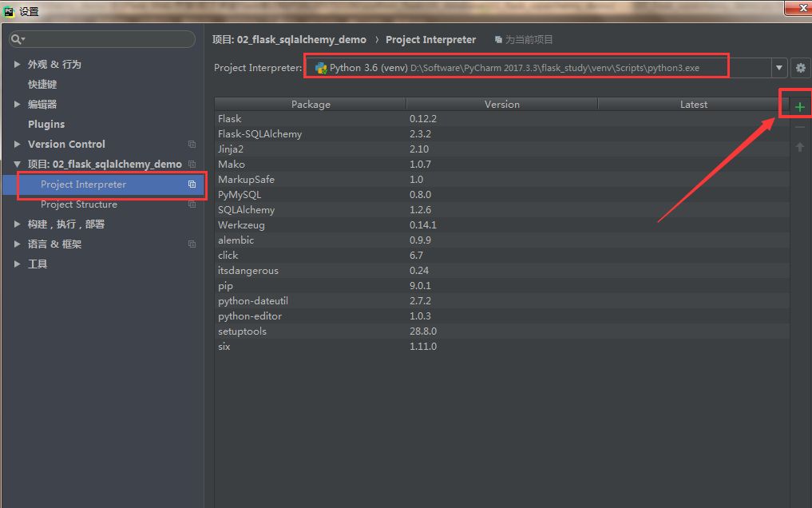Expand the 工具 section
Screen dimensions: 812x508
[x=17, y=264]
